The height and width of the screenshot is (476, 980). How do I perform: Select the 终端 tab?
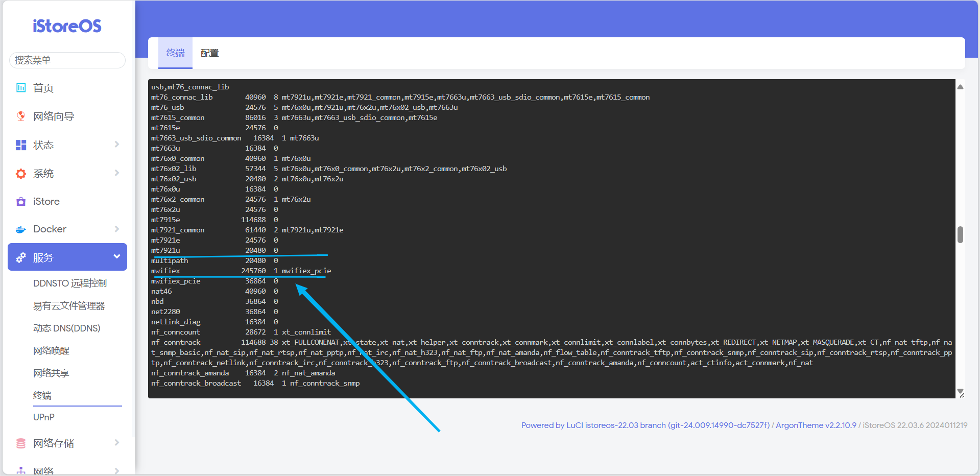point(175,53)
